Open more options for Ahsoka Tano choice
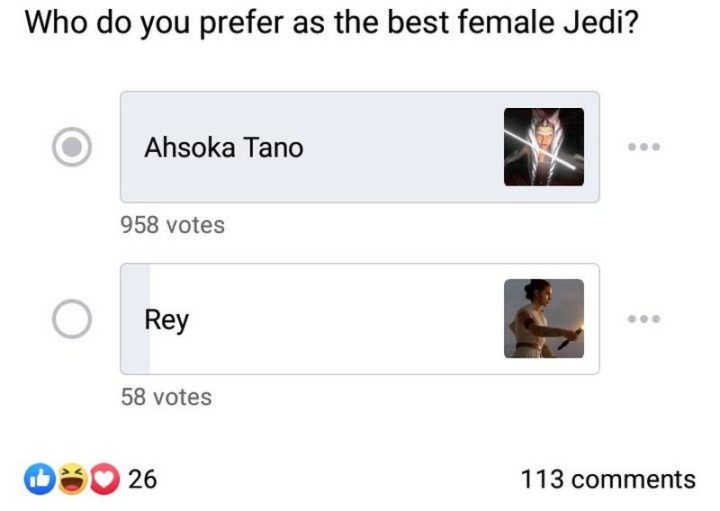The height and width of the screenshot is (511, 720). pyautogui.click(x=644, y=147)
